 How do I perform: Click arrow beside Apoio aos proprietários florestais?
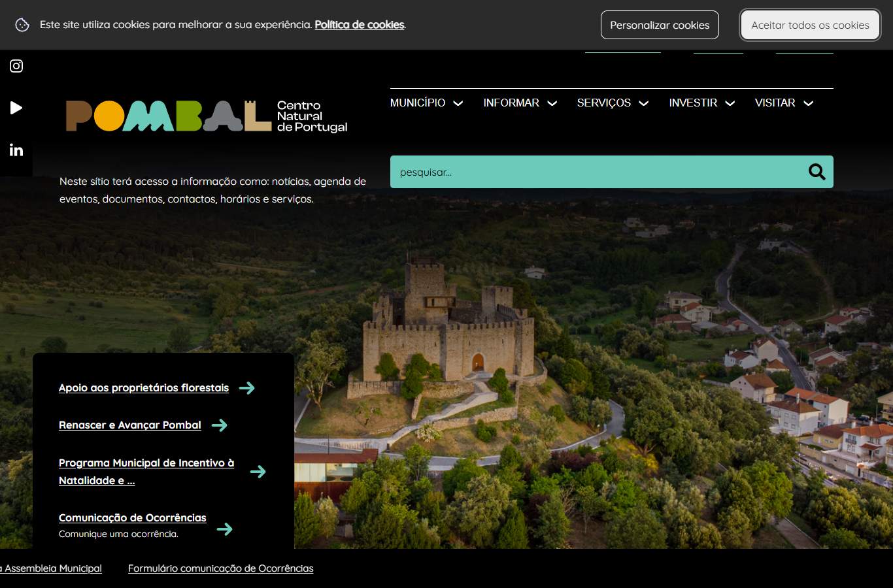pos(247,388)
